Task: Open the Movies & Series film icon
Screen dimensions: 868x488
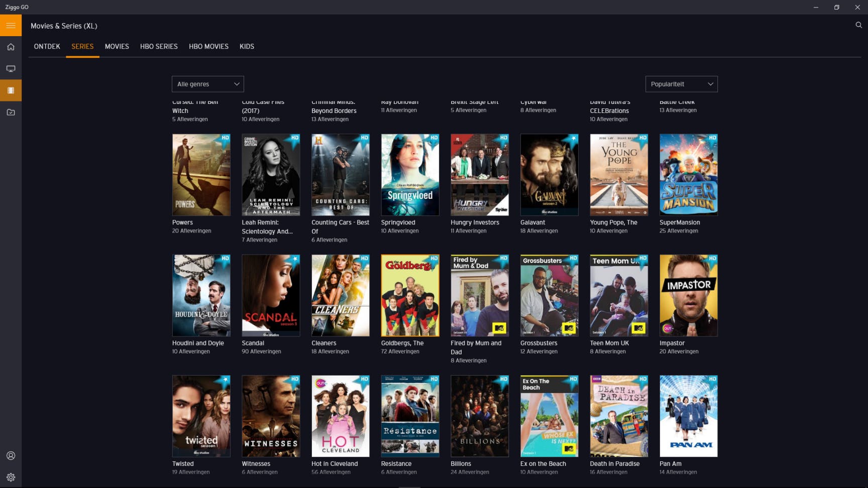Action: pyautogui.click(x=11, y=90)
